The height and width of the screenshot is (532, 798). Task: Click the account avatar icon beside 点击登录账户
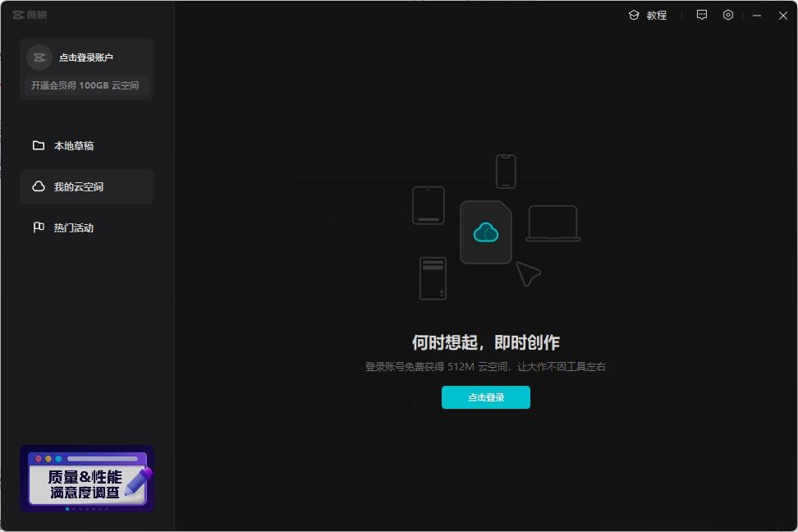coord(39,57)
